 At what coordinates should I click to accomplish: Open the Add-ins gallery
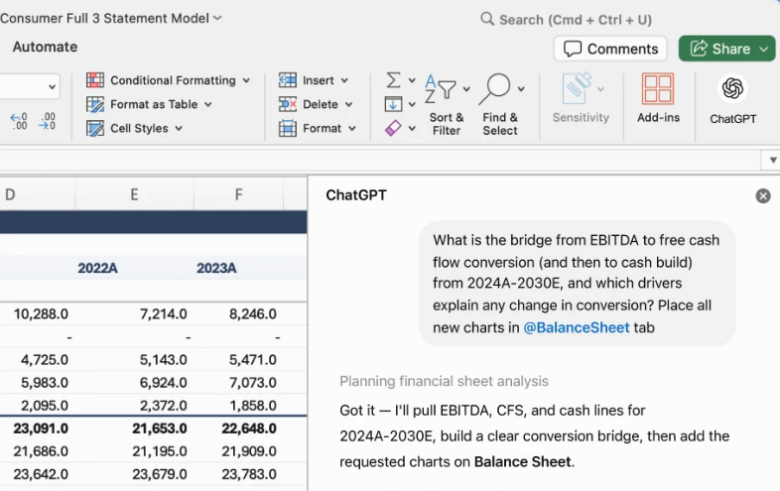tap(658, 98)
